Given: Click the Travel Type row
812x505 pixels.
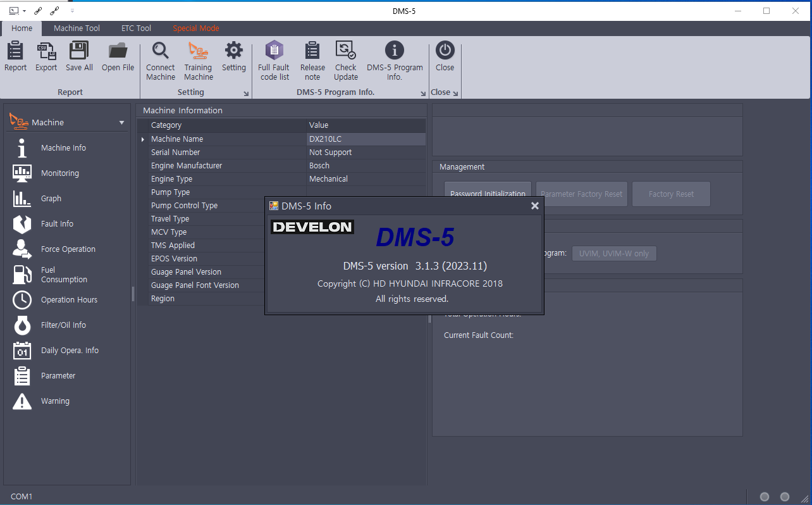Looking at the screenshot, I should [x=206, y=219].
